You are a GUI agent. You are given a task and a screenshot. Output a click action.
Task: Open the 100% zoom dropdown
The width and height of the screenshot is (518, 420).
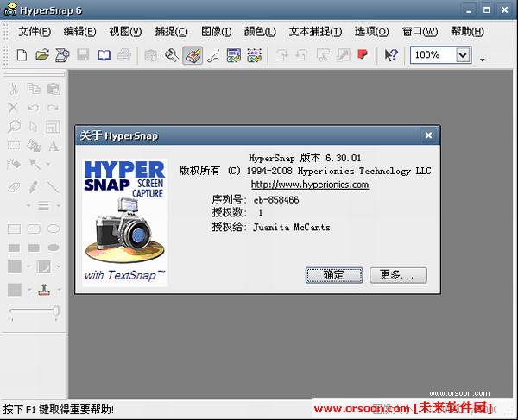tap(463, 55)
